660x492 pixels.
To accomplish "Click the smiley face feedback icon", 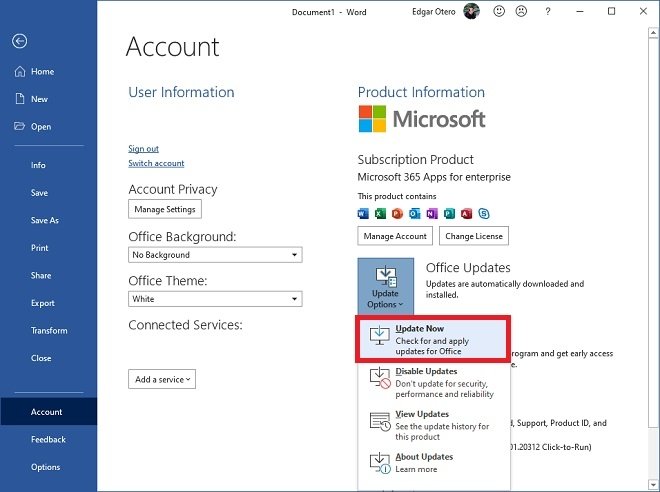I will click(x=499, y=11).
